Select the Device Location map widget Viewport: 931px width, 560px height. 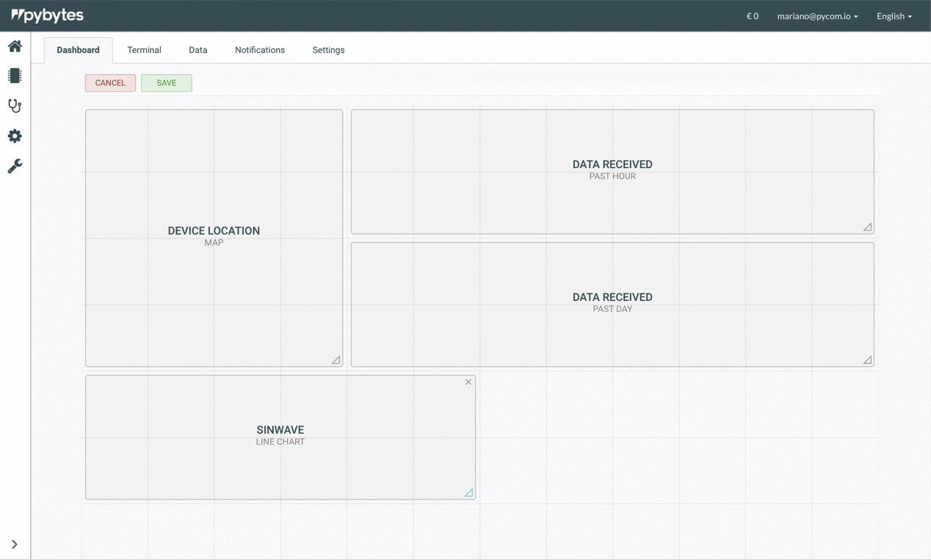coord(214,238)
